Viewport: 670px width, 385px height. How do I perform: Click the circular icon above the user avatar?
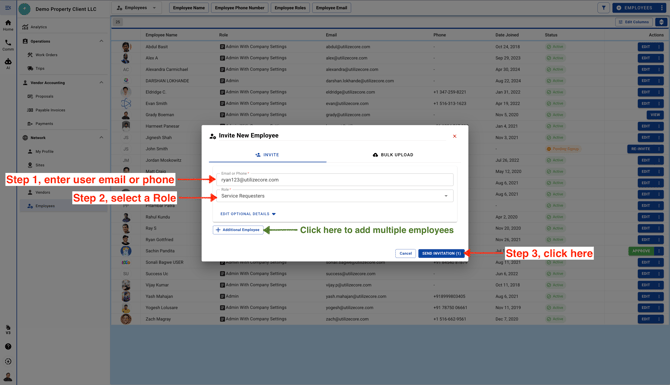[x=8, y=361]
